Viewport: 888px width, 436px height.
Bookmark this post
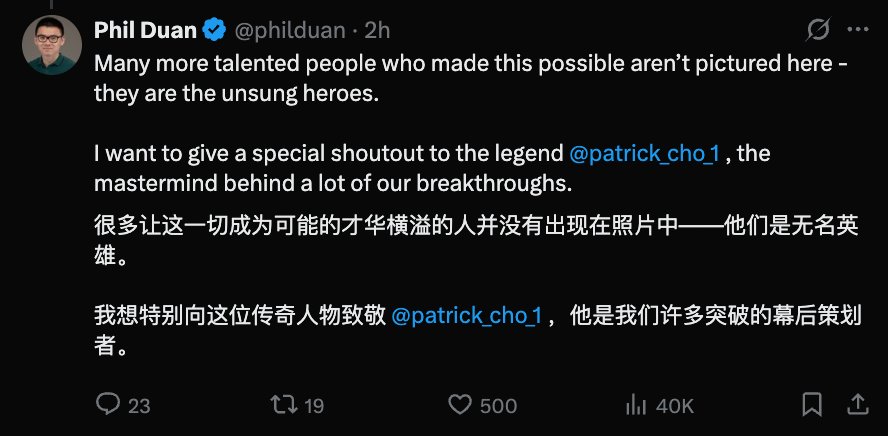click(812, 405)
